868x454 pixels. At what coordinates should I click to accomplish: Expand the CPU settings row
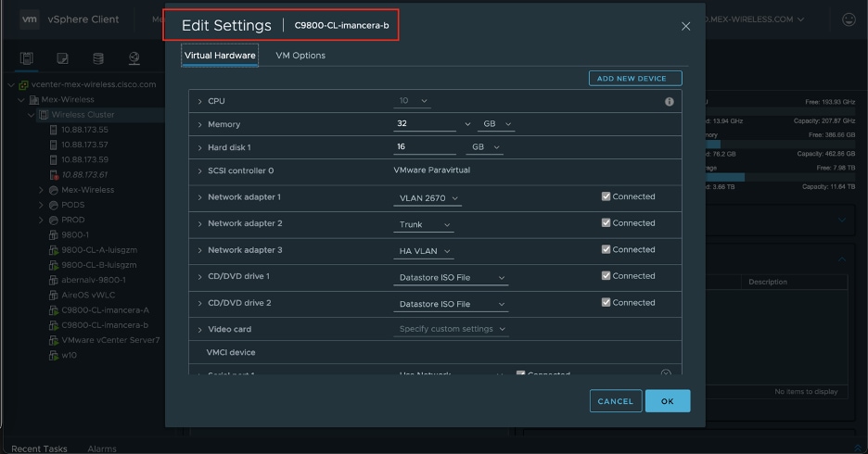(x=199, y=102)
